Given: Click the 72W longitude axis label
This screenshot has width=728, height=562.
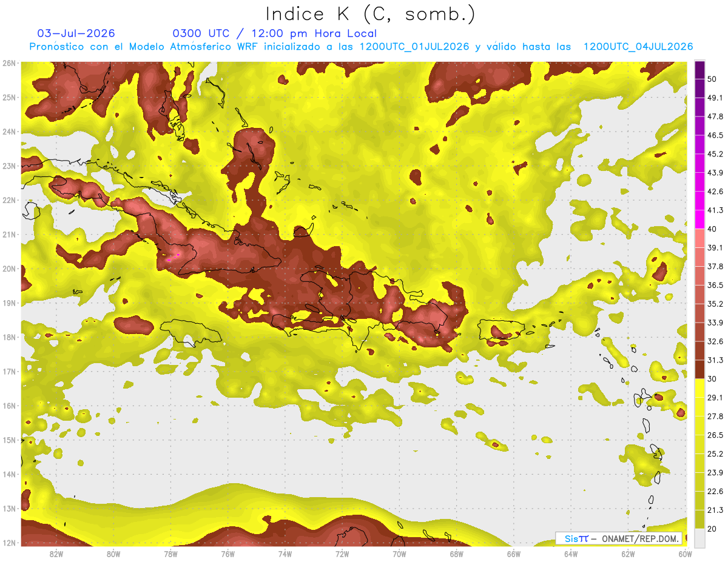Looking at the screenshot, I should point(342,554).
